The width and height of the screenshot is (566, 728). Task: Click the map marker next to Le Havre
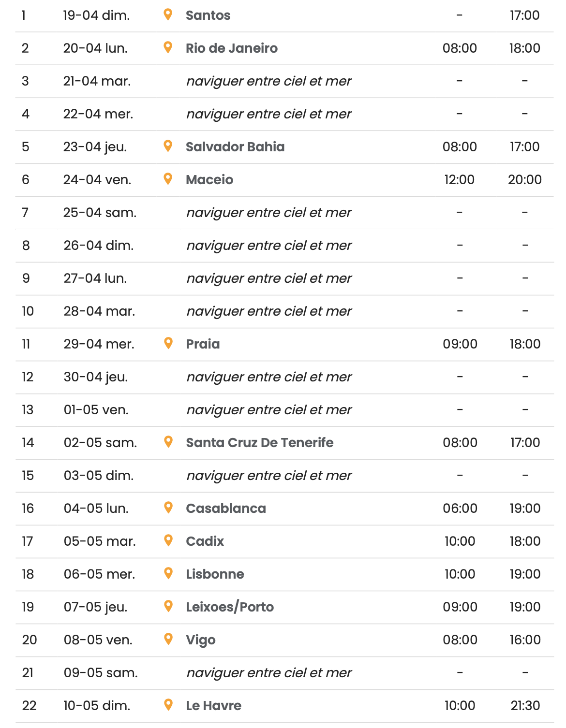pyautogui.click(x=168, y=705)
